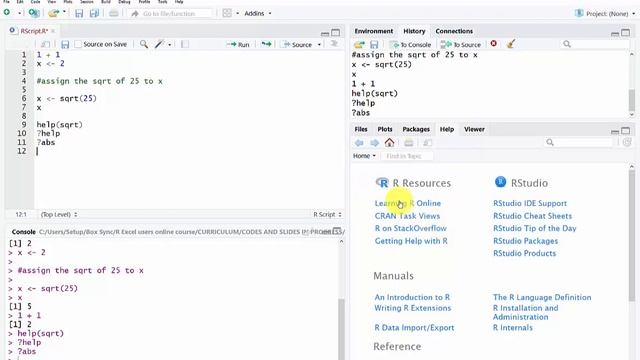Click the Help print icon
This screenshot has height=360, width=640.
[x=409, y=142]
